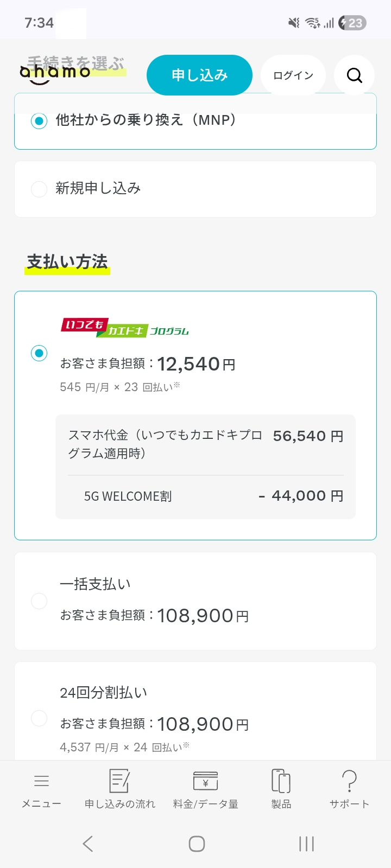The height and width of the screenshot is (868, 391).
Task: Select the 一括支払い radio option
Action: point(39,601)
